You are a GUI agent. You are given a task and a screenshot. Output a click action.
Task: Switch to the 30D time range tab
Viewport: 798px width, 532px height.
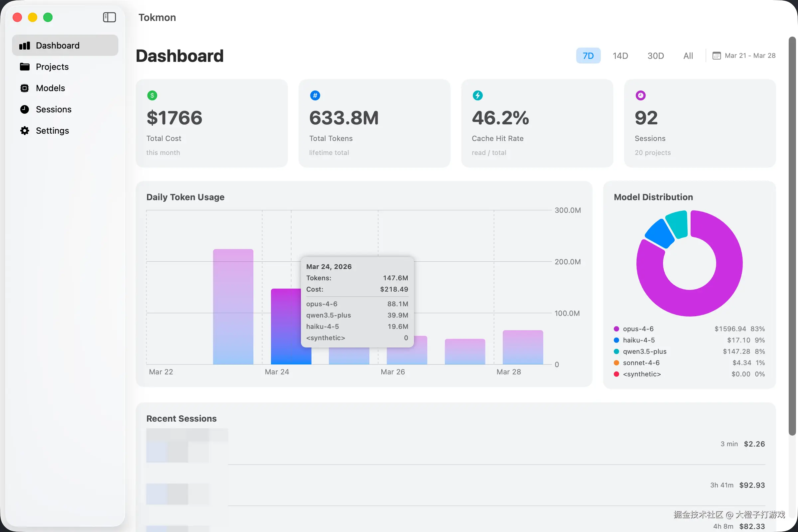coord(655,55)
